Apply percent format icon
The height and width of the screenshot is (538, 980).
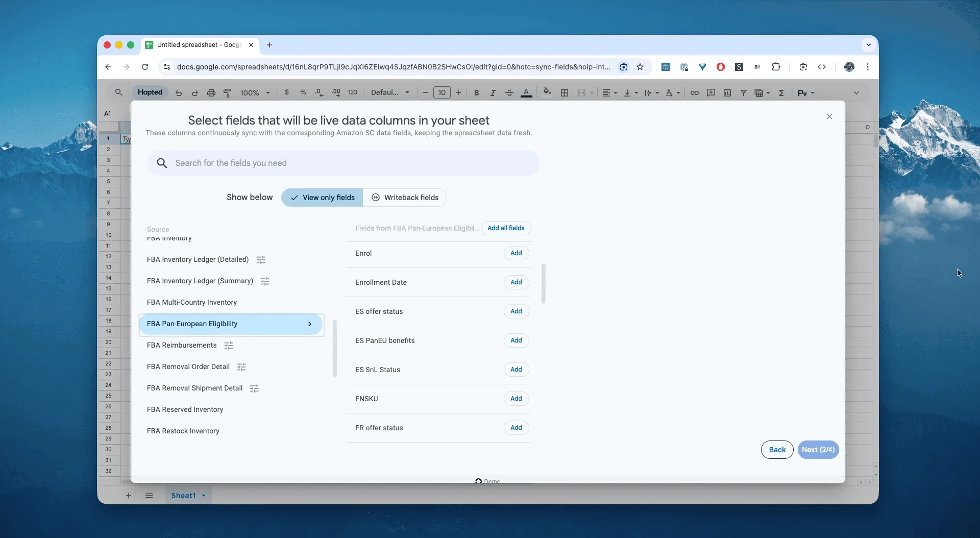303,92
